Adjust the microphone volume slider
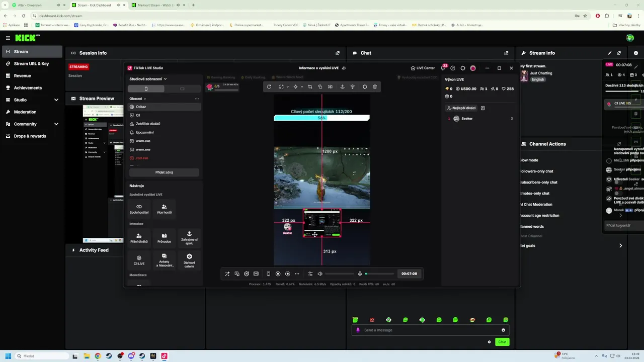The height and width of the screenshot is (362, 644). (x=380, y=274)
